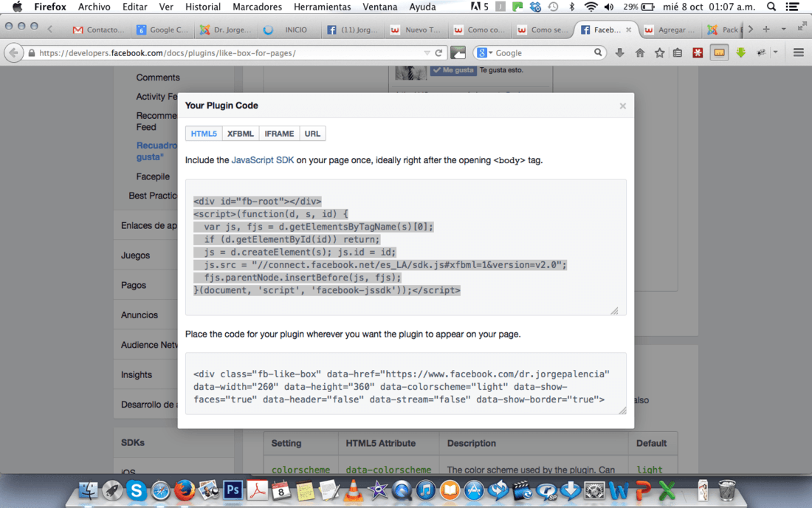Switch to the Agregar ... tab

point(670,30)
